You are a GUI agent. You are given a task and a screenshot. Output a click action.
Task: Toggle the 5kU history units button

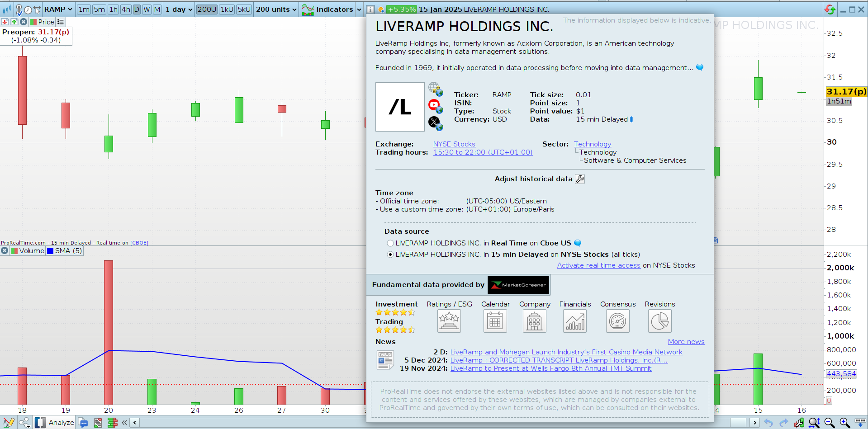[x=244, y=9]
